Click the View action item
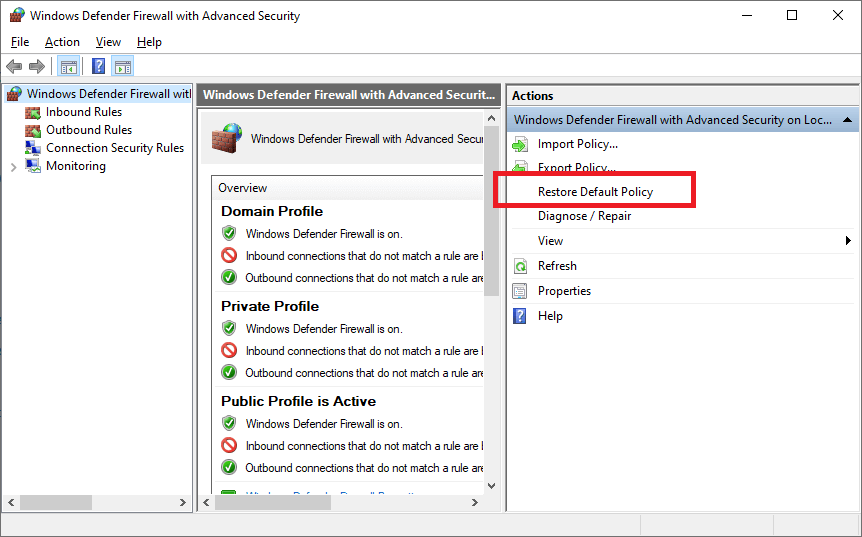Screen dimensions: 862x537 pos(550,241)
